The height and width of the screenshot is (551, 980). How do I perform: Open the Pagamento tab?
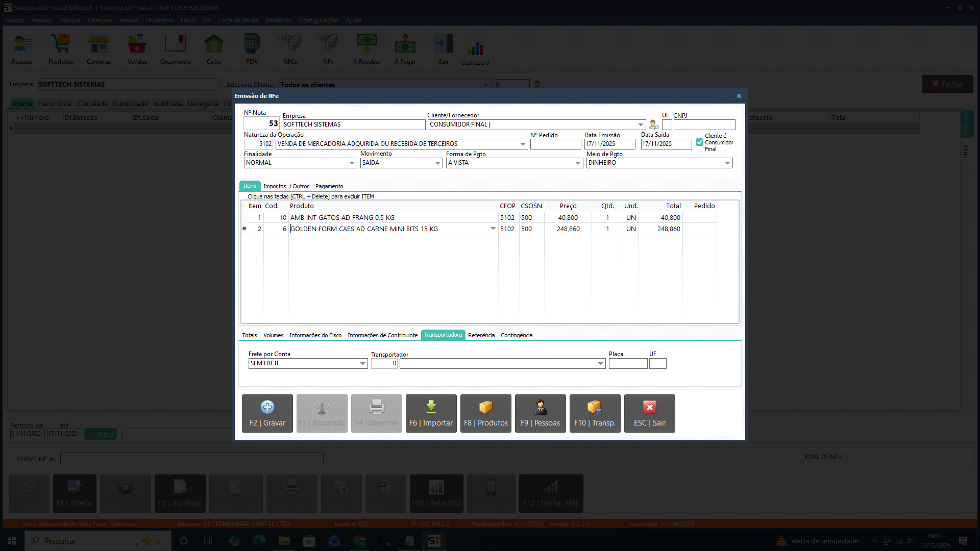point(329,186)
